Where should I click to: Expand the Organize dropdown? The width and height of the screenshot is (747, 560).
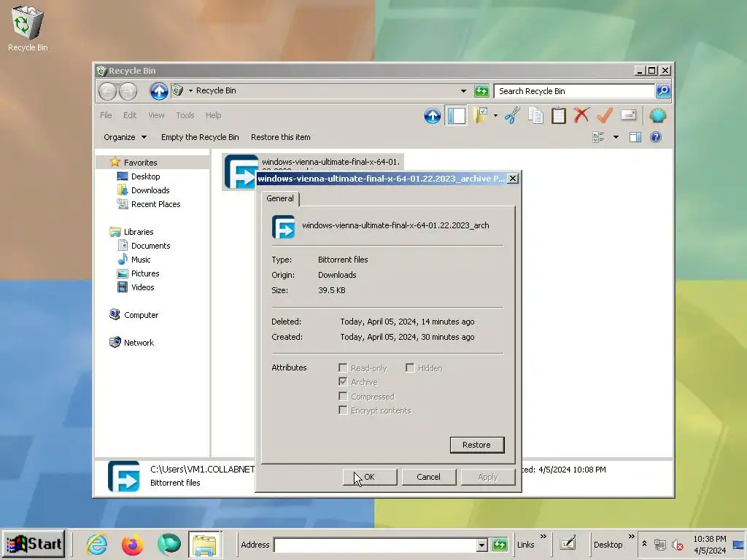tap(125, 137)
